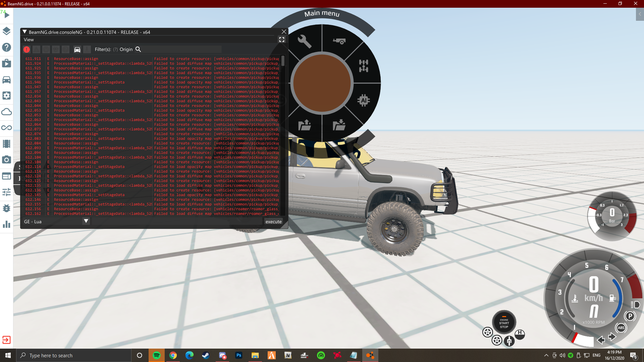Open Spotify from the taskbar
Viewport: 644px width, 362px height.
[x=157, y=355]
